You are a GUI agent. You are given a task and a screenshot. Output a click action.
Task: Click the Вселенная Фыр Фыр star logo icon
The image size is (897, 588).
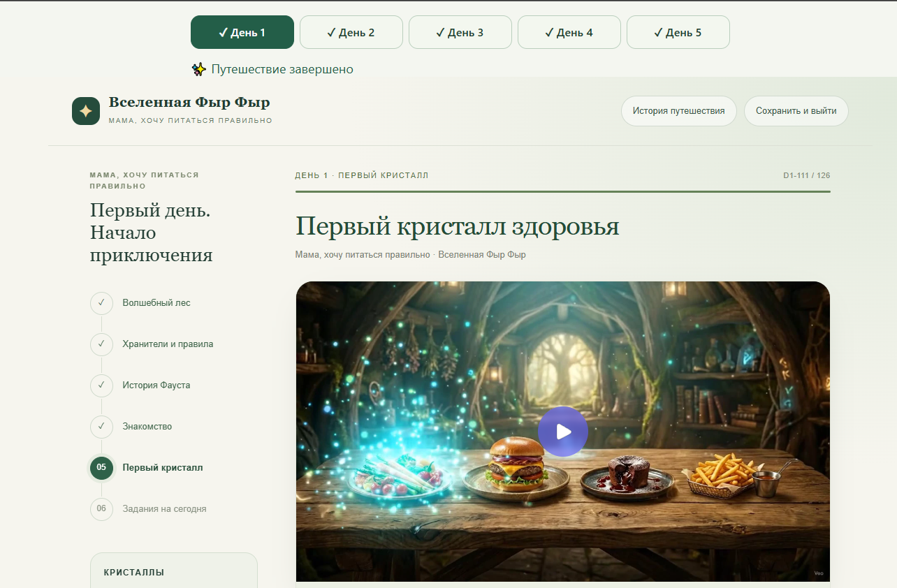pyautogui.click(x=86, y=111)
